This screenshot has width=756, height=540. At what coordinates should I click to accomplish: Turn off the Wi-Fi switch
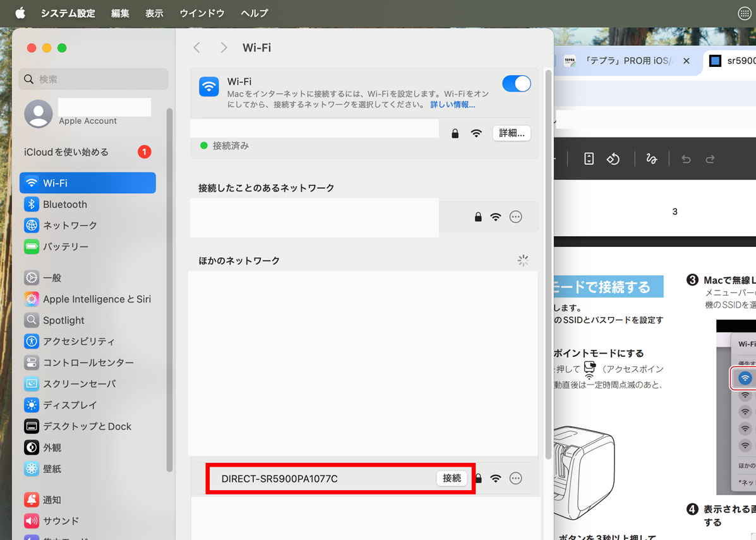click(517, 83)
